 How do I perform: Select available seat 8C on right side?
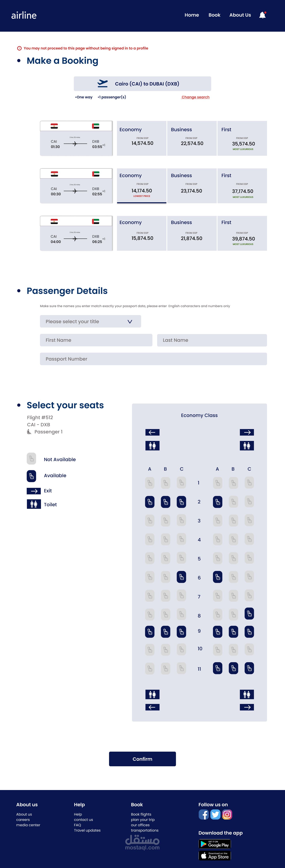coord(249,614)
